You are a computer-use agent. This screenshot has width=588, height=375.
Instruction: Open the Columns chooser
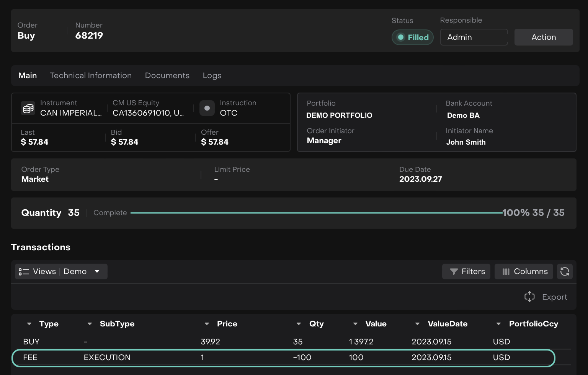click(524, 272)
